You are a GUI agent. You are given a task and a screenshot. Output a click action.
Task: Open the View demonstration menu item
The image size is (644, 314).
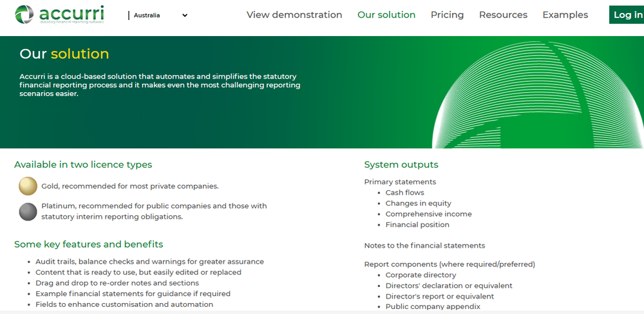[x=294, y=15]
